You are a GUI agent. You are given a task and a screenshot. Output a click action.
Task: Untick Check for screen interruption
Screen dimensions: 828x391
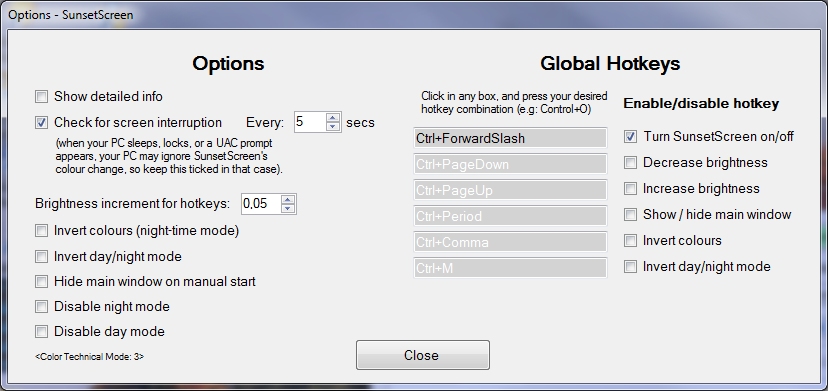[41, 123]
